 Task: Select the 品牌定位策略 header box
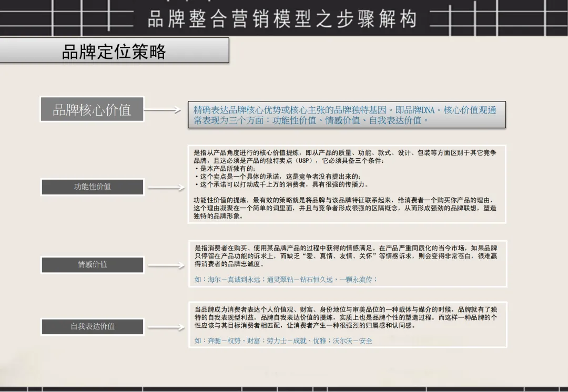point(116,52)
